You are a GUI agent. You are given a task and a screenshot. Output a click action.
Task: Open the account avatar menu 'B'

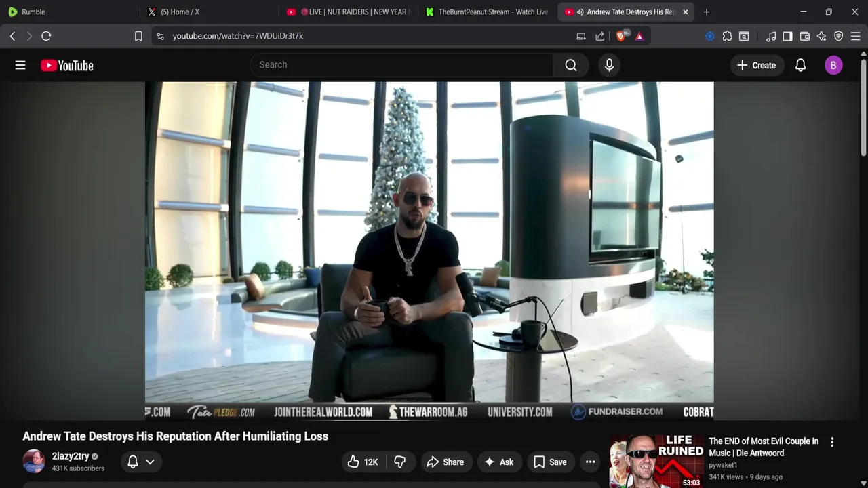point(833,65)
